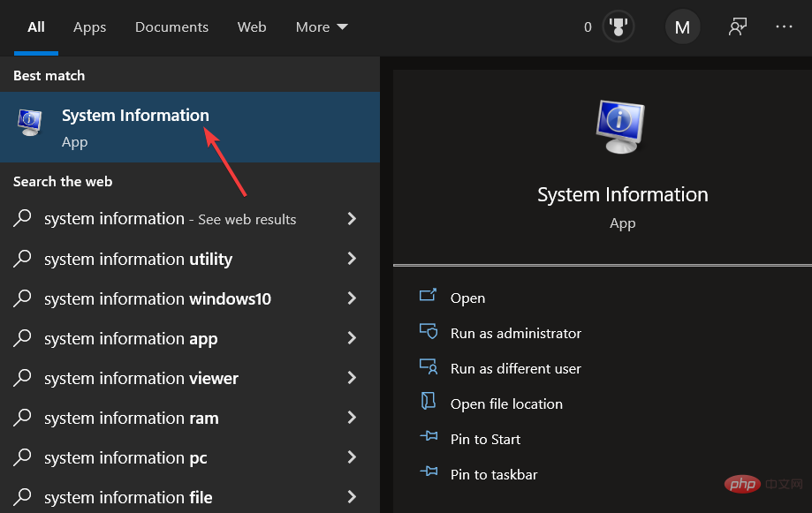Open the Microsoft Rewards trophy icon
This screenshot has height=513, width=812.
click(618, 26)
